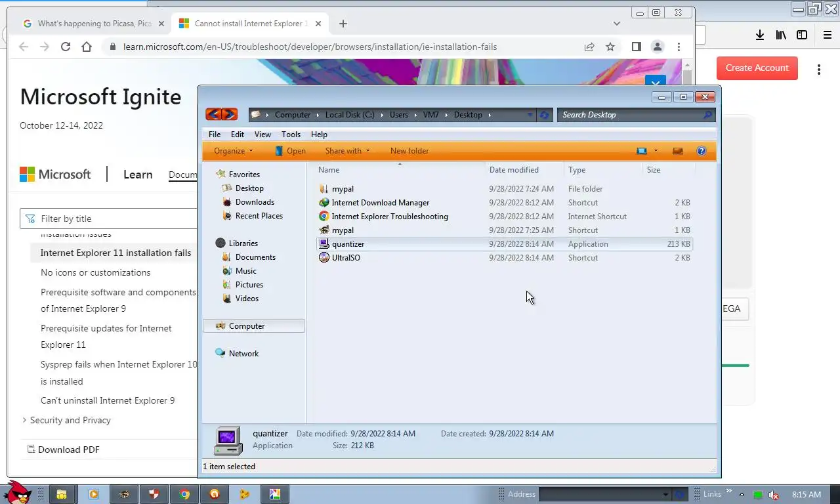
Task: Open the Help menu in Explorer
Action: point(319,135)
